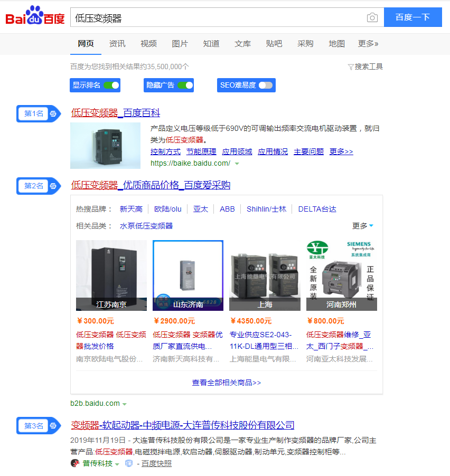Open 搜索工具 search tools
This screenshot has width=450, height=476.
click(369, 67)
